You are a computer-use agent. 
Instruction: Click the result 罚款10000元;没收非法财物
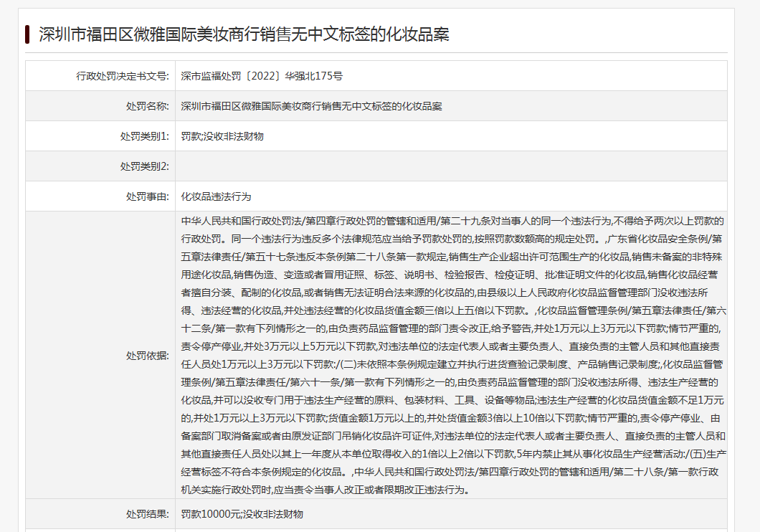click(x=242, y=514)
